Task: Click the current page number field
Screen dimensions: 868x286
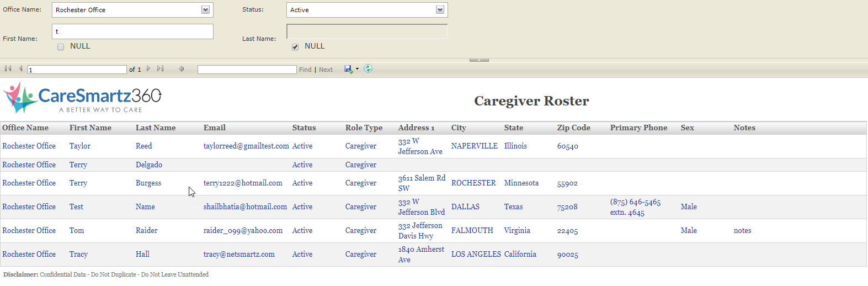Action: coord(77,70)
